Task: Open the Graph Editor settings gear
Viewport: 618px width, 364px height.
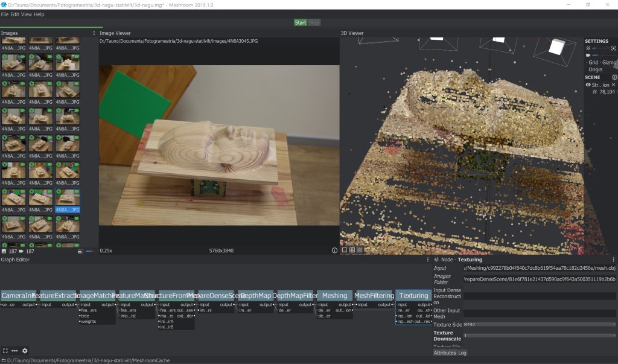Action: pyautogui.click(x=25, y=351)
